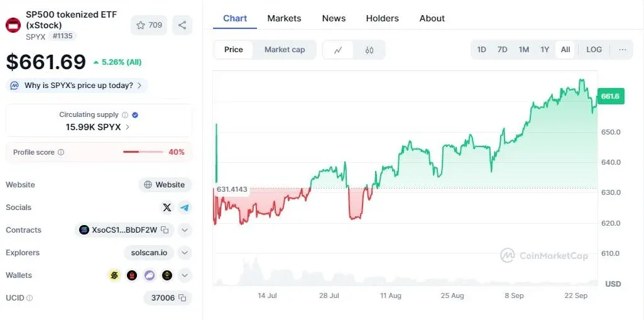Click "Why is SPYX's price up today?"
Image resolution: width=644 pixels, height=320 pixels.
tap(78, 86)
